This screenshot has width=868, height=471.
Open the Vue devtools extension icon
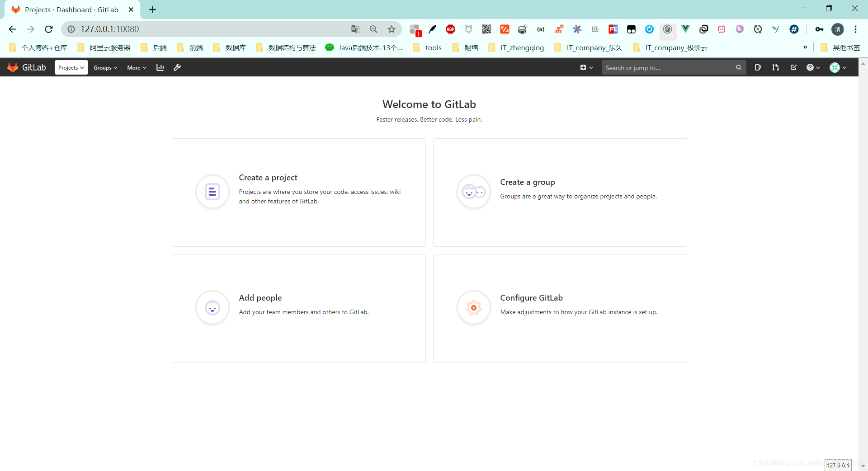coord(685,29)
